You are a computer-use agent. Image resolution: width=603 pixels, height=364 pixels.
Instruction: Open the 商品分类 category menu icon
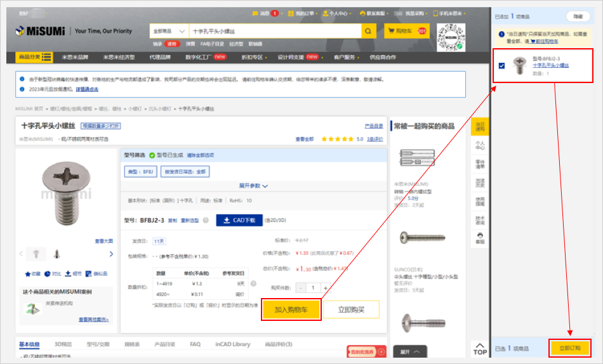[47, 57]
